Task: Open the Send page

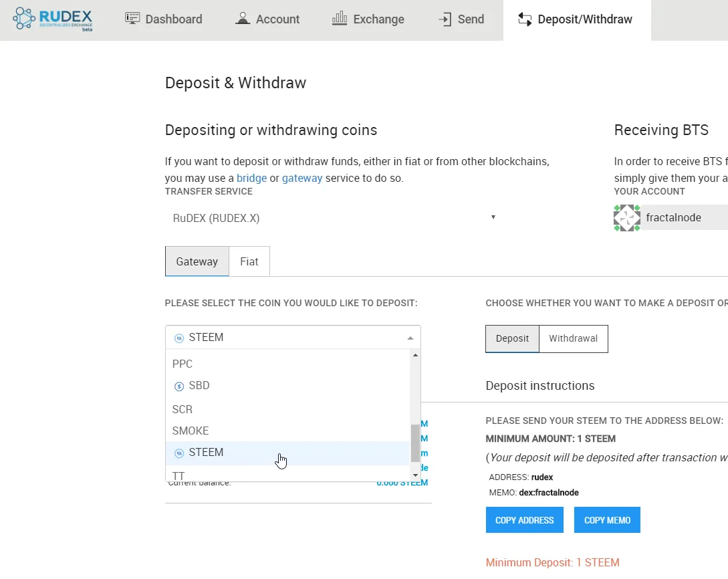Action: tap(461, 19)
